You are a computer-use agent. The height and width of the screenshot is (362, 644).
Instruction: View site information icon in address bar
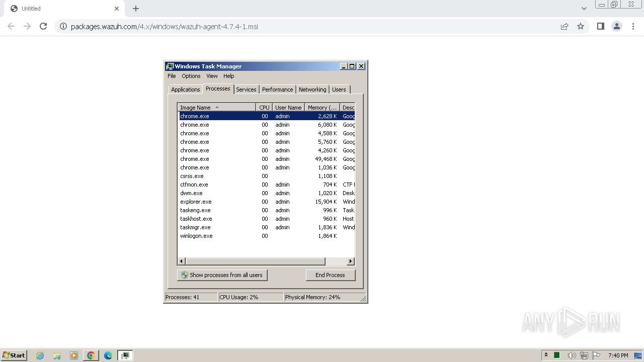click(x=63, y=26)
